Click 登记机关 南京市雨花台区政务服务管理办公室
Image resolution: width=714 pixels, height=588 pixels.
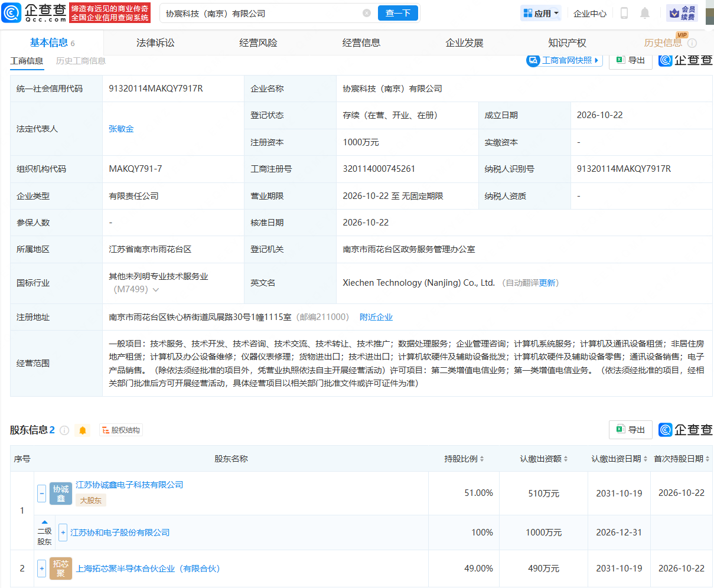click(409, 249)
